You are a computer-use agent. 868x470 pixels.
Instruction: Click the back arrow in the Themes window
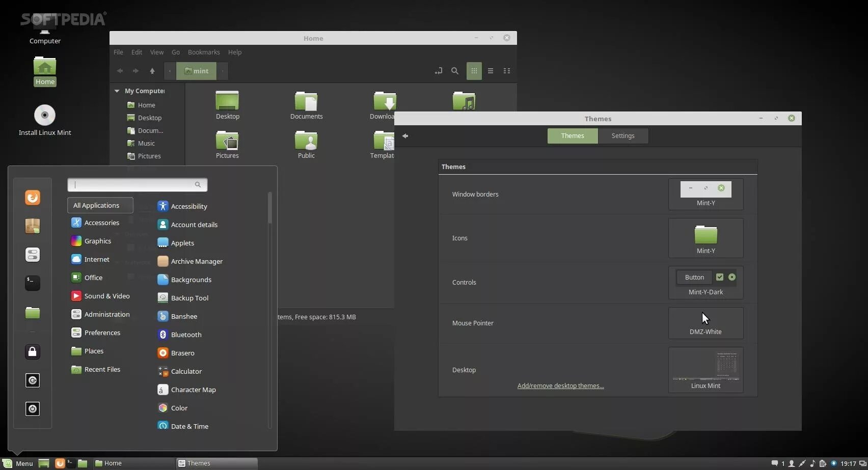405,135
